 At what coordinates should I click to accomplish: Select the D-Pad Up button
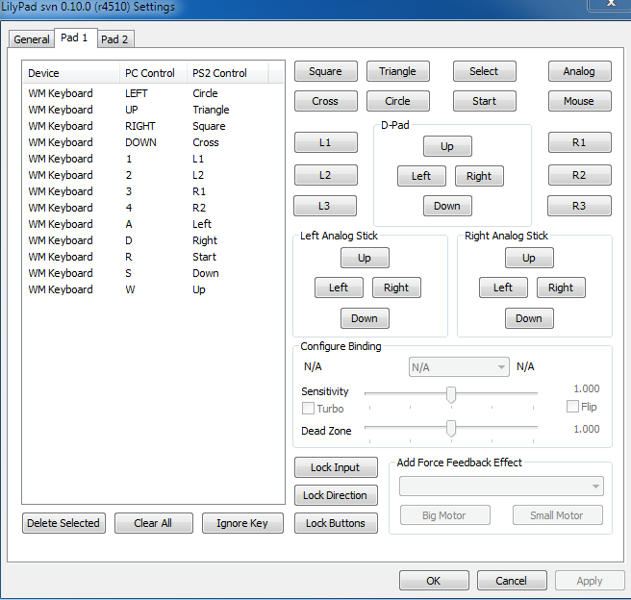click(x=447, y=146)
